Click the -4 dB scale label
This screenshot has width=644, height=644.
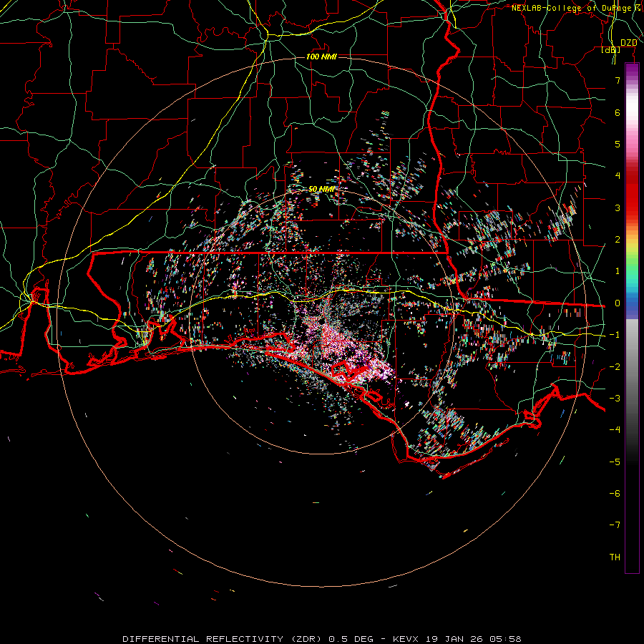coord(615,430)
